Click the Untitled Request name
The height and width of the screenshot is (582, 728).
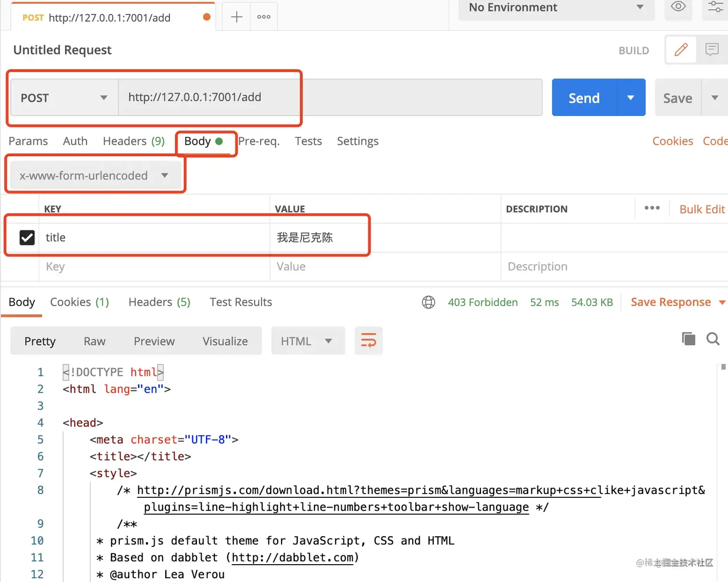pyautogui.click(x=63, y=50)
